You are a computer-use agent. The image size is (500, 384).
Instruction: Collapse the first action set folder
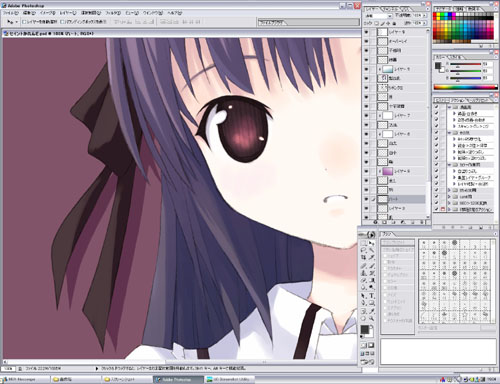[x=449, y=107]
